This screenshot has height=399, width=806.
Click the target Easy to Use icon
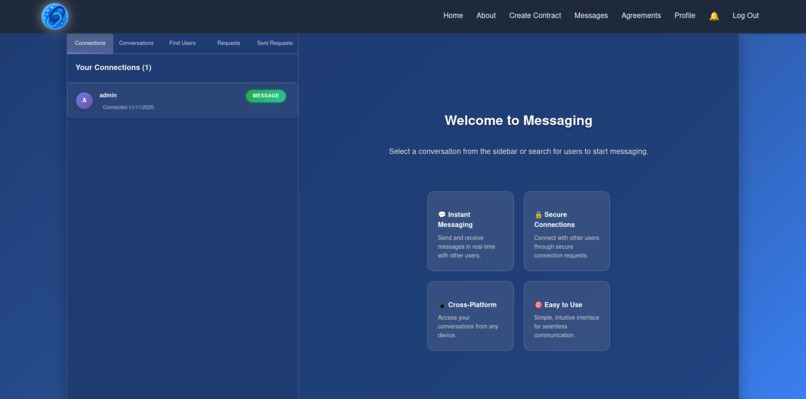coord(538,304)
